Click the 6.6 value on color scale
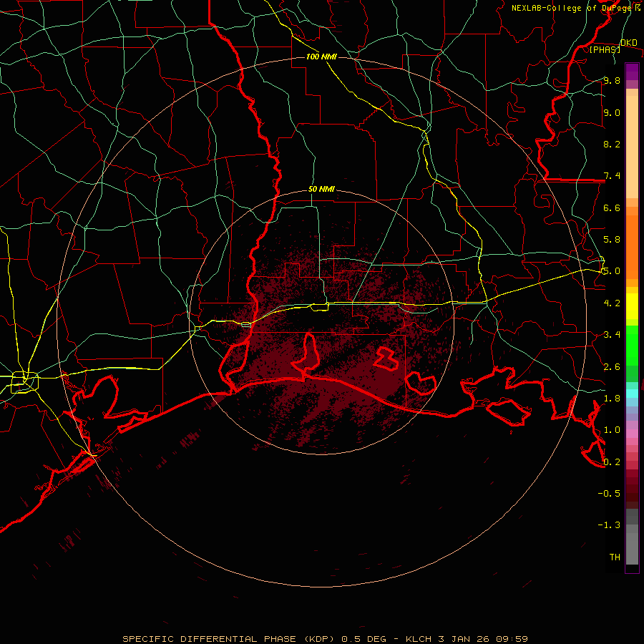The height and width of the screenshot is (644, 644). pos(612,208)
